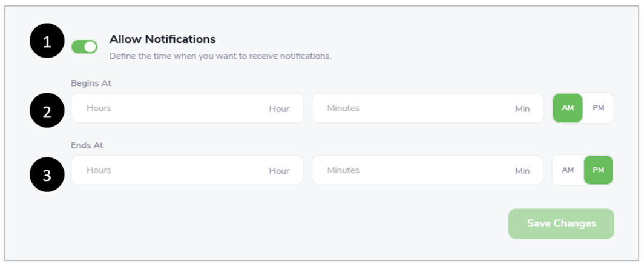Viewport: 644px width, 264px height.
Task: Click the Min suffix in Begins At row
Action: click(x=522, y=109)
